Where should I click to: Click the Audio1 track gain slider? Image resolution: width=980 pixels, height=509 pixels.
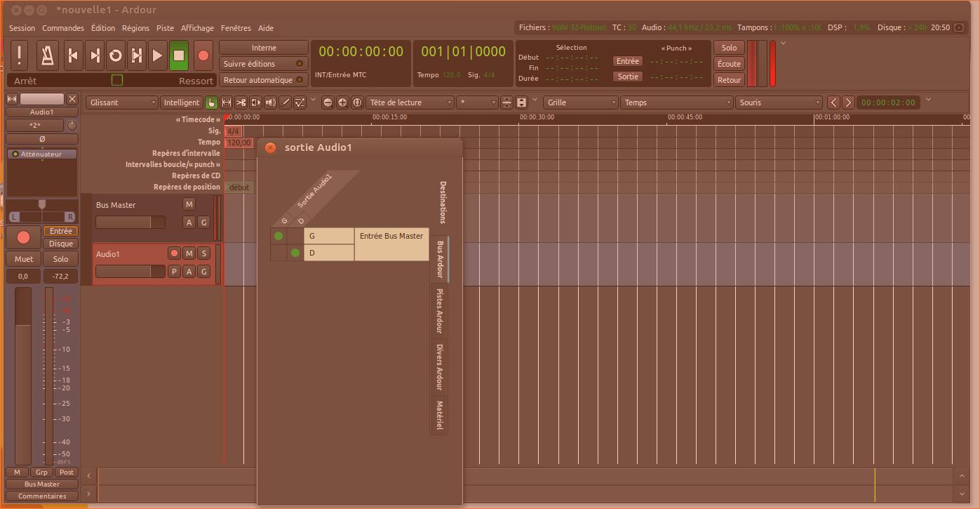coord(130,271)
